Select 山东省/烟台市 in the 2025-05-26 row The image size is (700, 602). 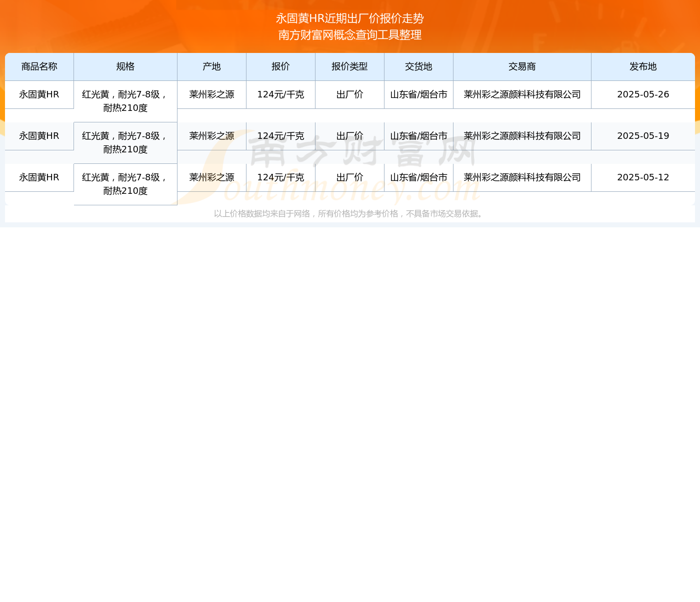(x=419, y=94)
